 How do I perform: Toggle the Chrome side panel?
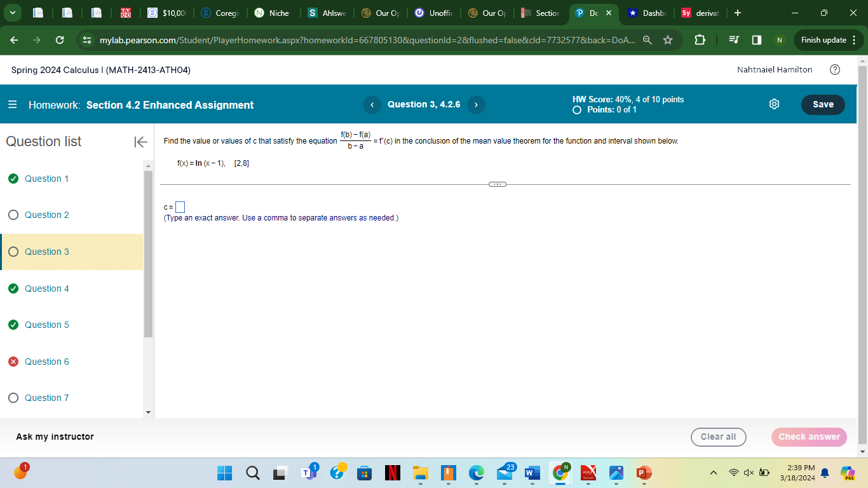click(x=756, y=40)
